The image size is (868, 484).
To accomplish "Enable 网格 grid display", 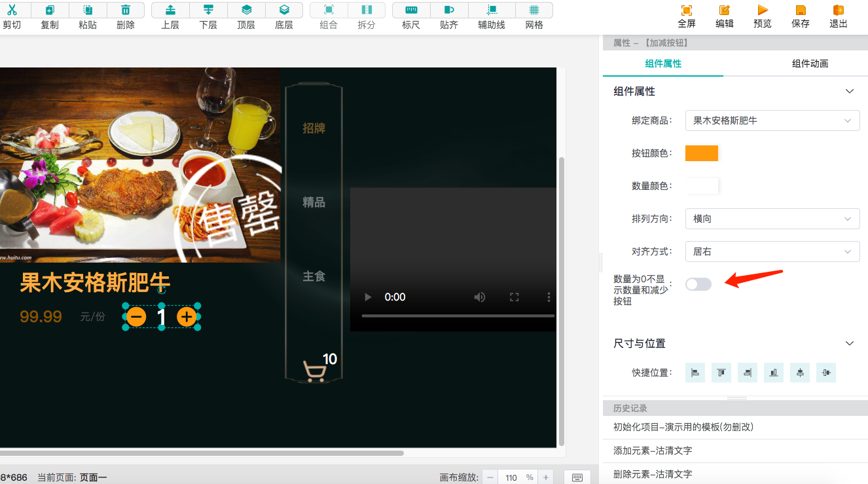I will coord(534,17).
